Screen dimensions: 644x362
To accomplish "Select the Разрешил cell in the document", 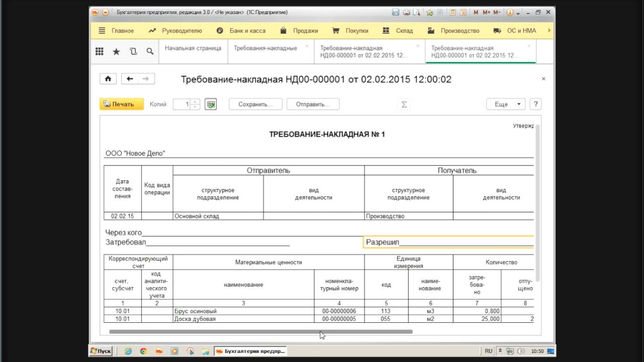I will [448, 242].
